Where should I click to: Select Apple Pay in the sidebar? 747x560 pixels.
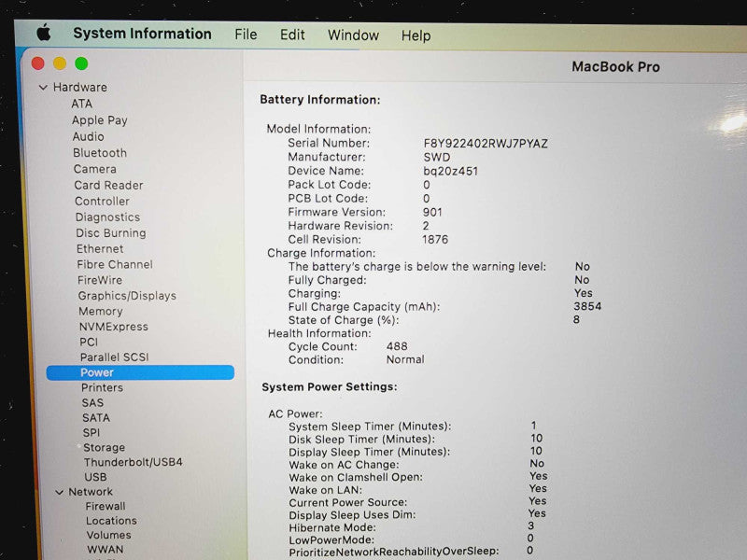coord(100,120)
